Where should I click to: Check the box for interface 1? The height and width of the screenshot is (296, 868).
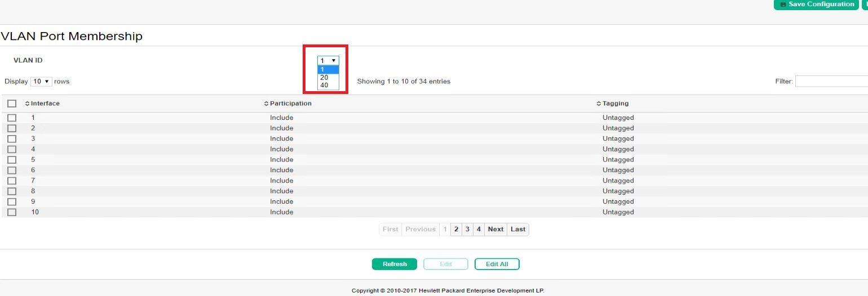pyautogui.click(x=12, y=118)
